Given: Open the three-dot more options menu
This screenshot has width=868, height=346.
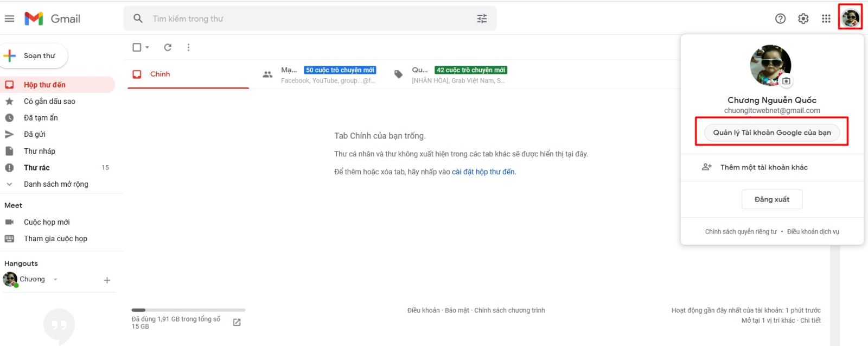Looking at the screenshot, I should [x=188, y=47].
